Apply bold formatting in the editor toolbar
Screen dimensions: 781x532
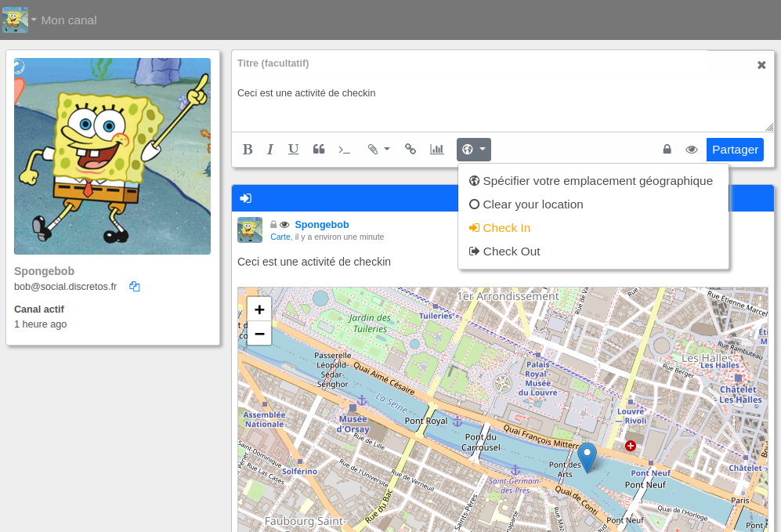(x=248, y=150)
